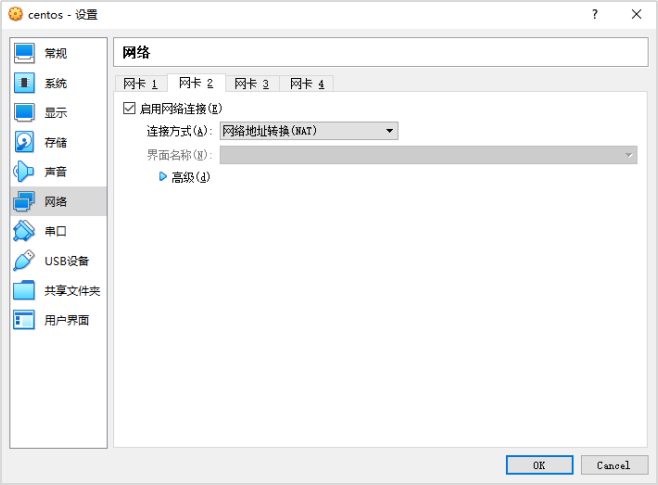
Task: Click the 显示 (Display) screen icon
Action: pos(24,112)
